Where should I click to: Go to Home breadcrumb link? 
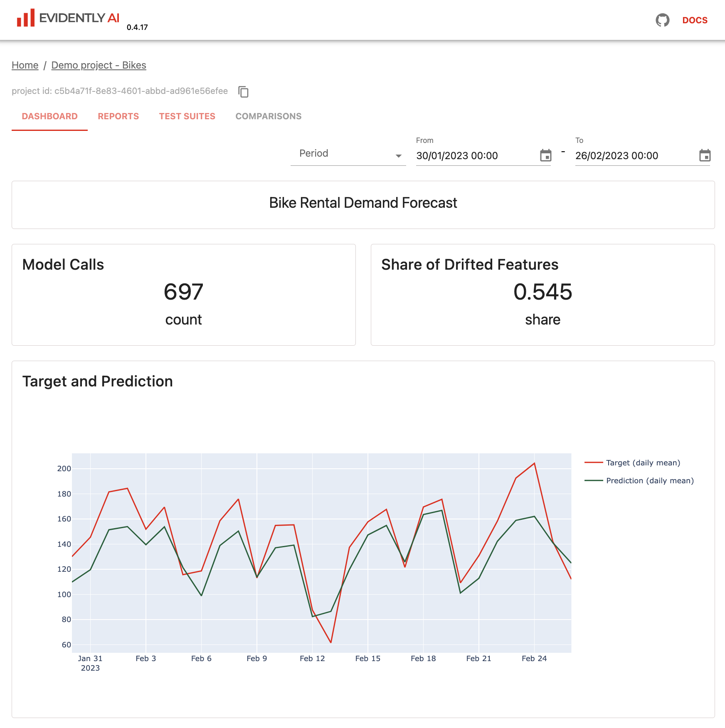tap(25, 65)
